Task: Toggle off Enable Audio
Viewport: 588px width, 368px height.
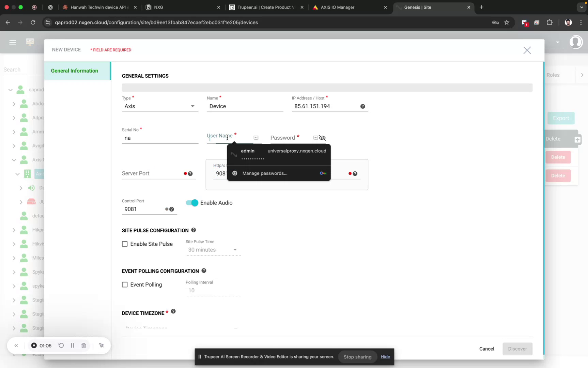Action: coord(191,202)
